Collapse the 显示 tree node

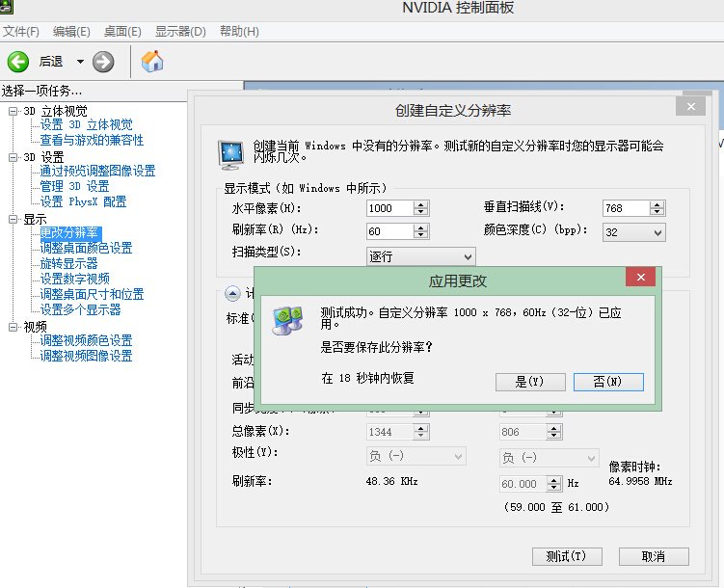point(13,219)
